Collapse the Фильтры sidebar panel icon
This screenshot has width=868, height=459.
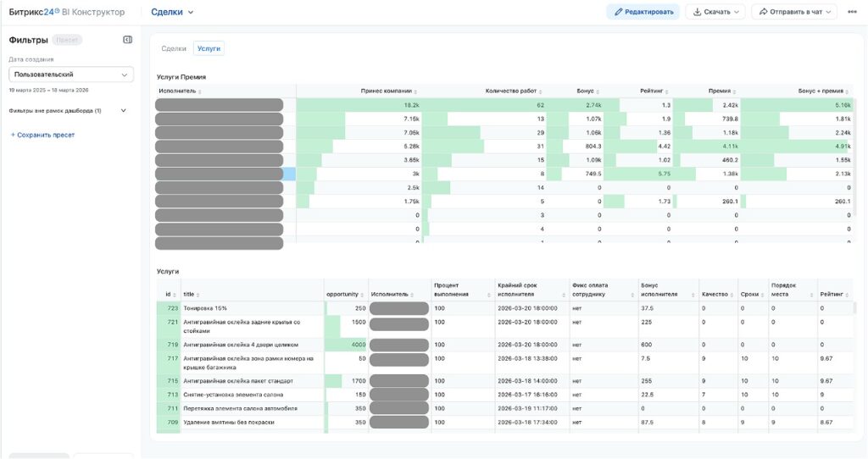pyautogui.click(x=127, y=40)
